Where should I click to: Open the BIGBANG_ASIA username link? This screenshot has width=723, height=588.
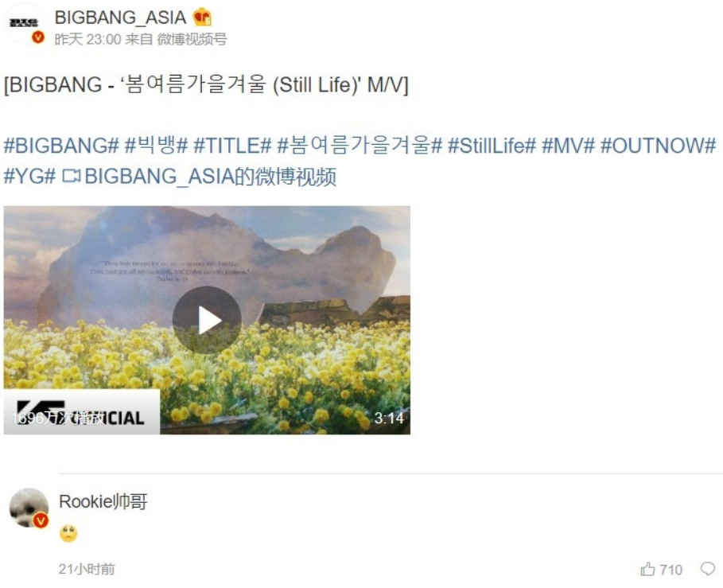(120, 18)
